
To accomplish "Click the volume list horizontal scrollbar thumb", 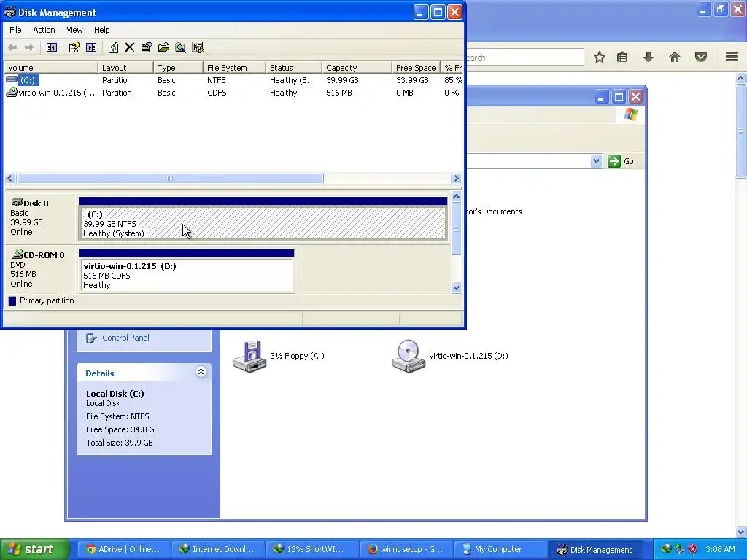I will [169, 179].
